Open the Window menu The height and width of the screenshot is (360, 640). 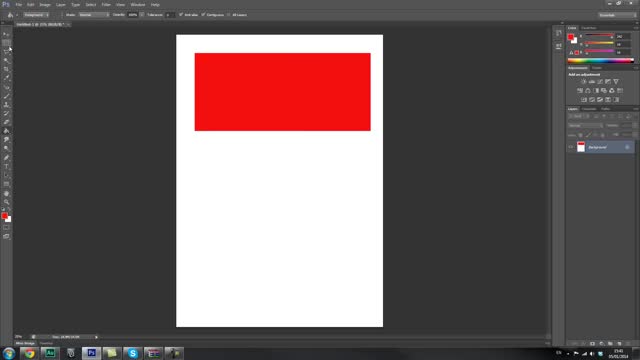(138, 4)
